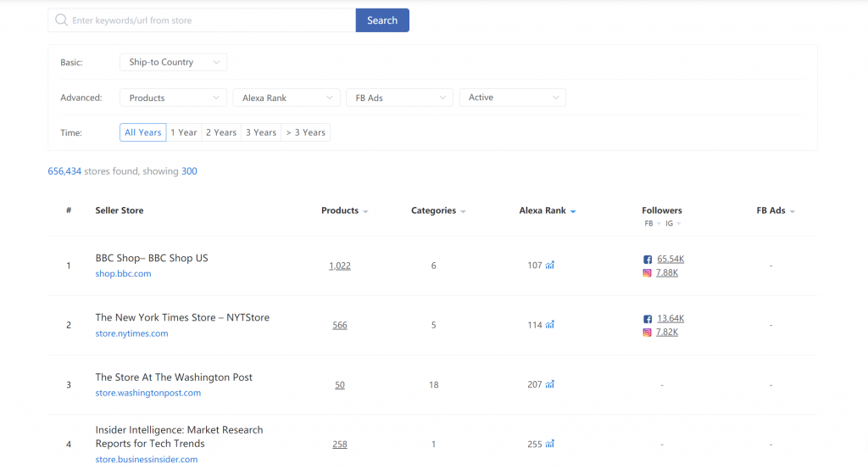Select the > 3 Years time filter

coord(305,132)
